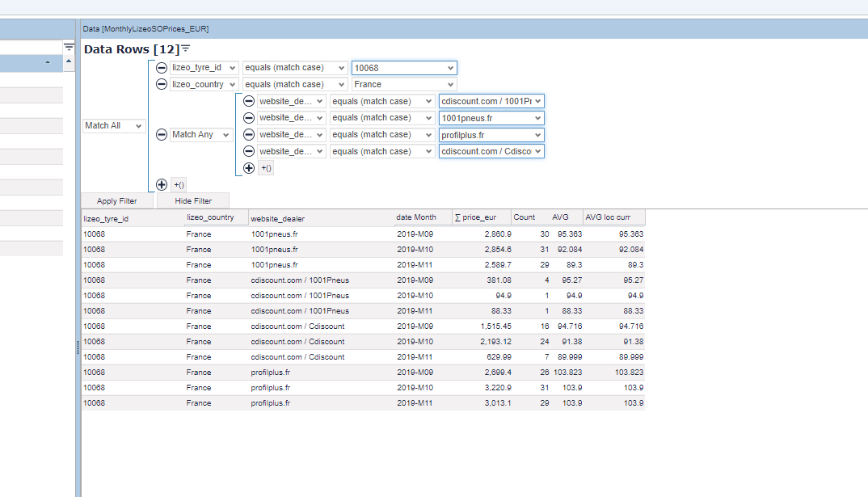Sort by the date Month column header
This screenshot has height=497, width=868.
tap(416, 217)
